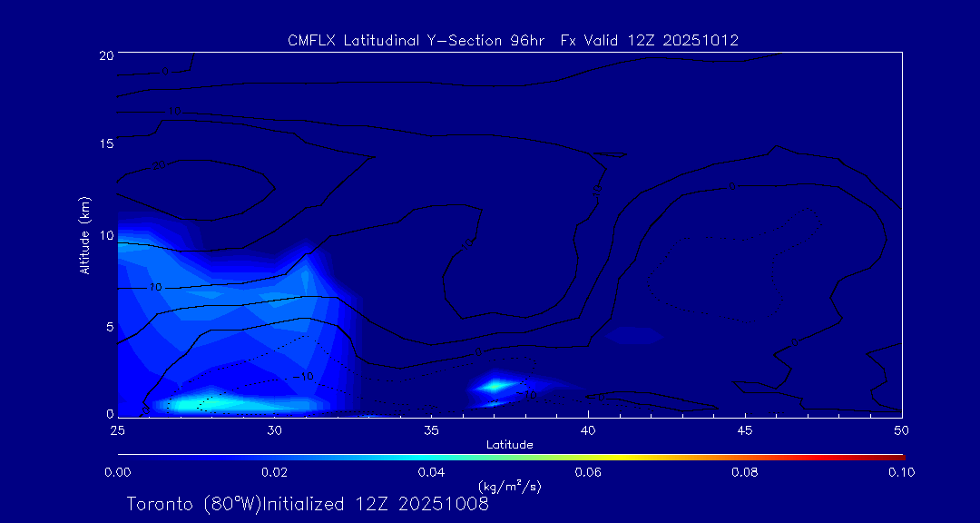Click the "0.00" colorbar scale label
980x523 pixels.
point(117,472)
